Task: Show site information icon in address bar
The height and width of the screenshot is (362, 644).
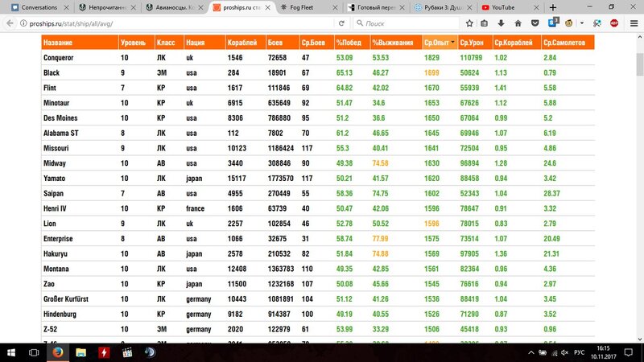Action: click(23, 23)
